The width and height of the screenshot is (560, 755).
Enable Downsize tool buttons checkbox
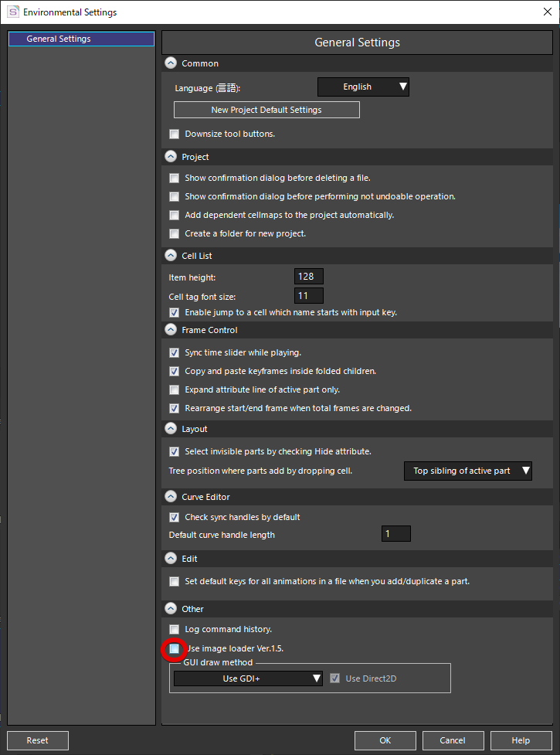[x=174, y=134]
